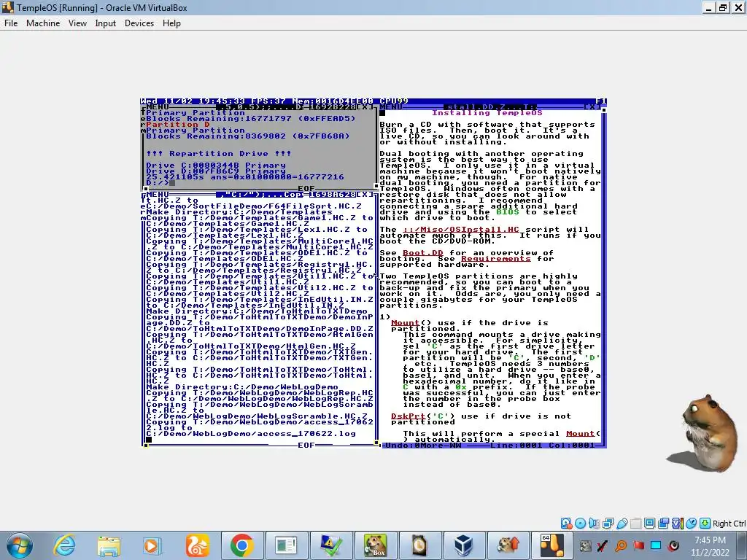
Task: Click the CPU virtualization status icon
Action: point(677,524)
